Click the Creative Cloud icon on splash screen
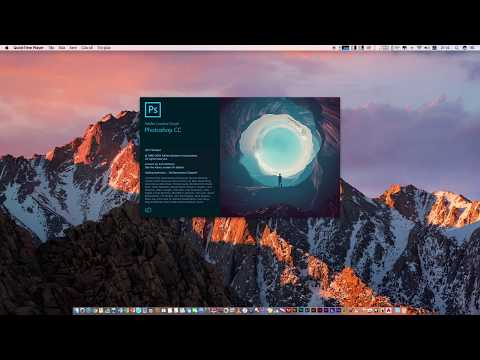The width and height of the screenshot is (480, 360). pyautogui.click(x=148, y=210)
